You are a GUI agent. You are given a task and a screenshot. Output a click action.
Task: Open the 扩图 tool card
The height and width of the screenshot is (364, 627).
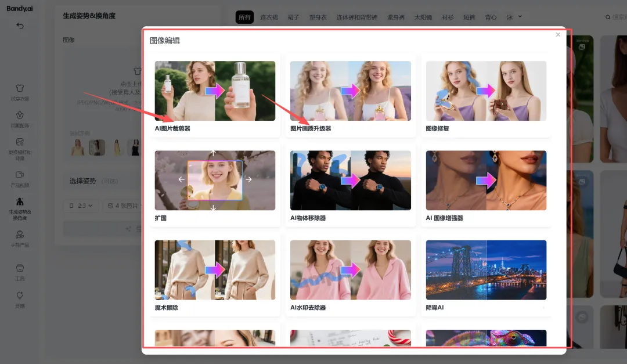[215, 186]
